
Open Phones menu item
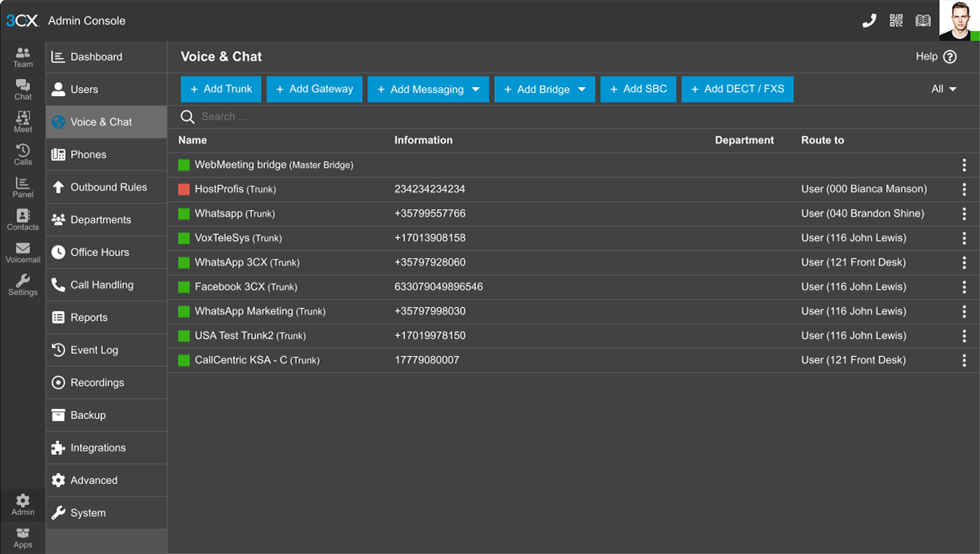click(106, 155)
